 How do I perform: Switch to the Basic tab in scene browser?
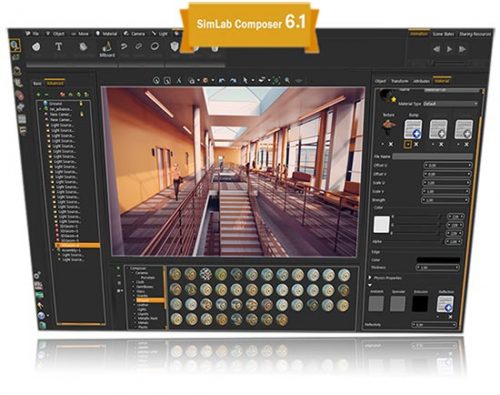pyautogui.click(x=37, y=83)
